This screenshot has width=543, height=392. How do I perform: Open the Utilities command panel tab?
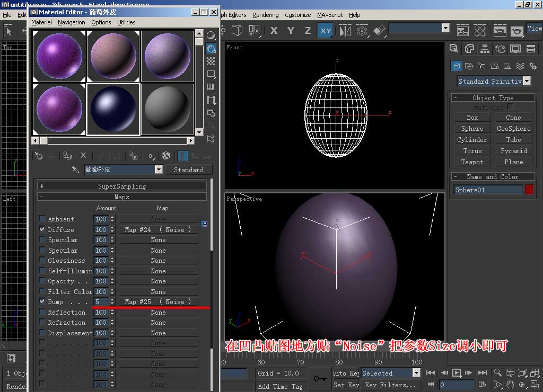531,49
